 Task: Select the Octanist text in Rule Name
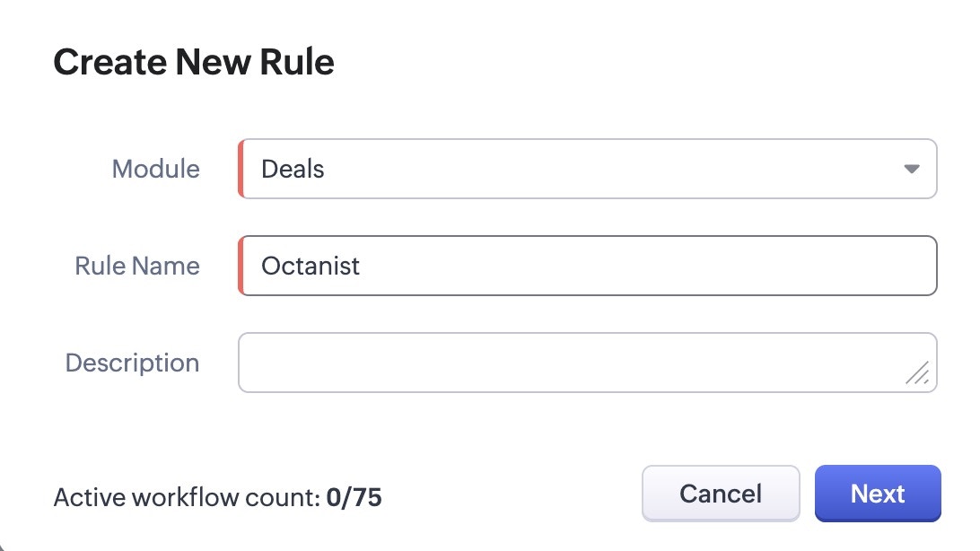[309, 266]
